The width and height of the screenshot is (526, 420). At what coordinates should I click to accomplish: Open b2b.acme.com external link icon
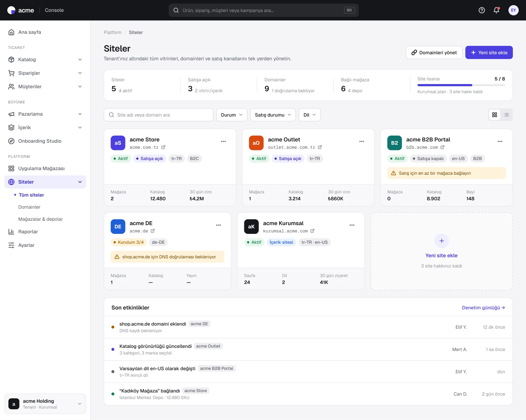[442, 147]
